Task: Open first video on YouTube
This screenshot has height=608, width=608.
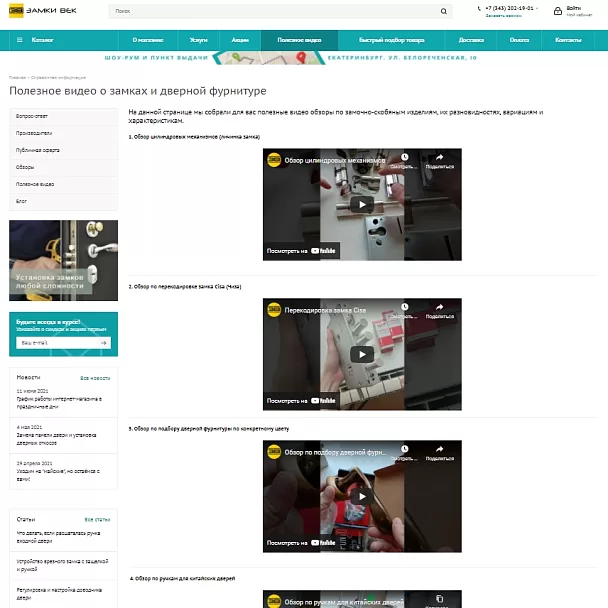Action: 301,250
